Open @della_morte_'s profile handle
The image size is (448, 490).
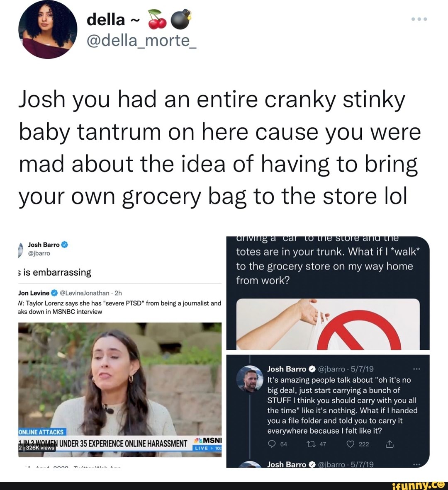coord(141,40)
